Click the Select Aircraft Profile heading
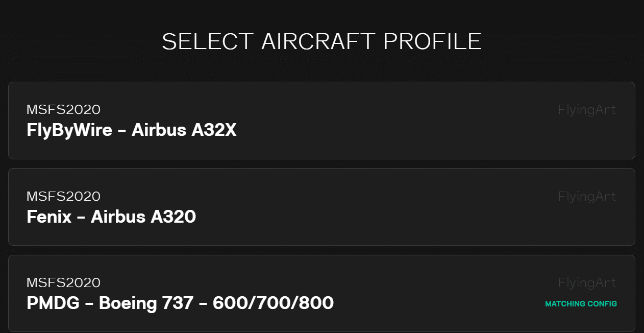Image resolution: width=644 pixels, height=333 pixels. pyautogui.click(x=321, y=41)
